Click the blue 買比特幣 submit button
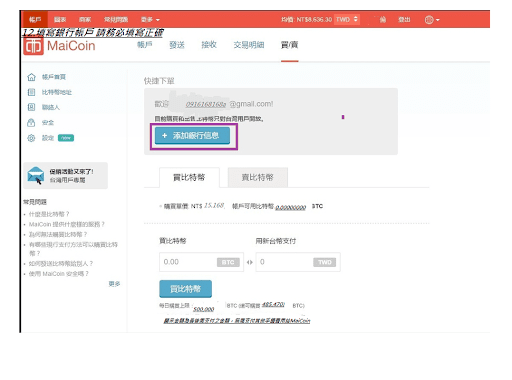Viewport: 512px width, 380px height. [x=185, y=289]
